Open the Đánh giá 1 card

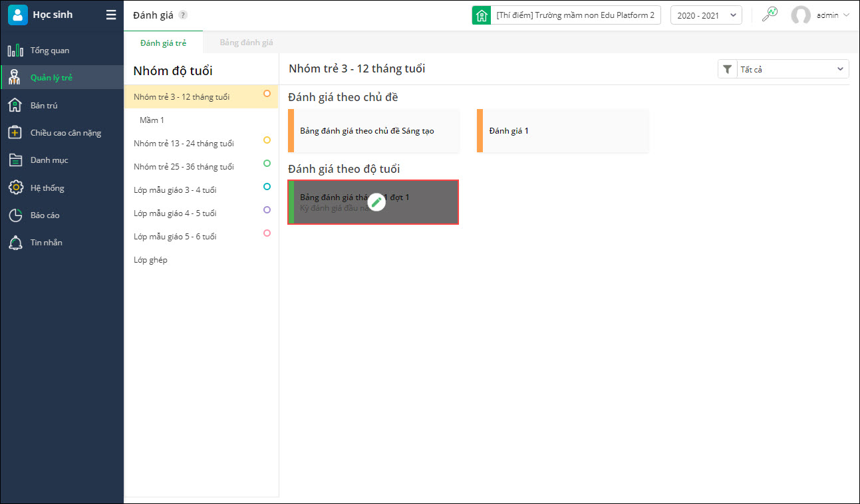[x=563, y=131]
